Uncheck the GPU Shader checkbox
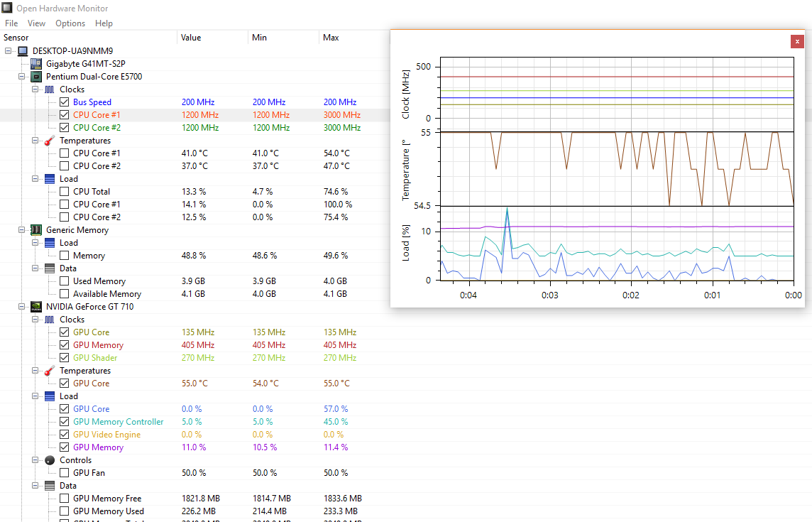This screenshot has width=812, height=522. 64,358
